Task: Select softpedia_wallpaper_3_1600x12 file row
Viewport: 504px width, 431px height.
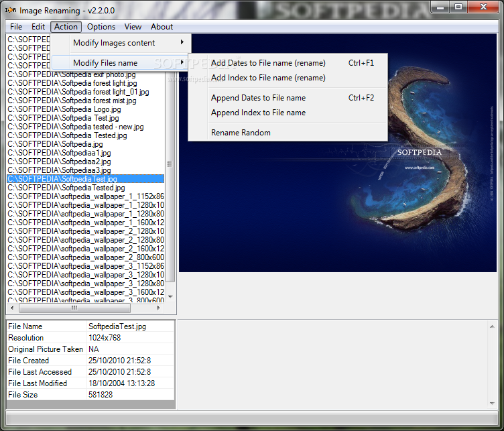Action: click(86, 292)
